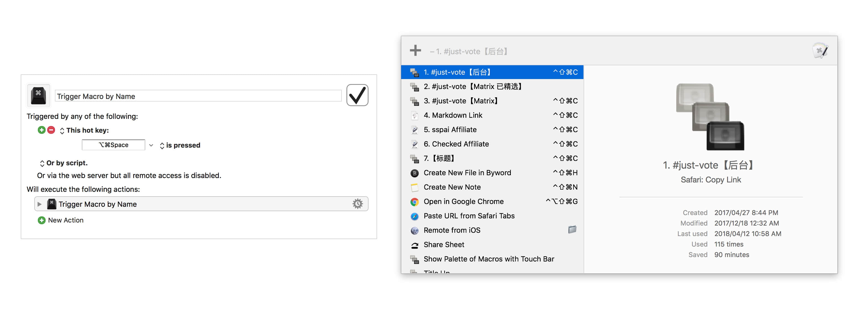Open the hot key dropdown arrow
The width and height of the screenshot is (868, 314).
pos(151,145)
